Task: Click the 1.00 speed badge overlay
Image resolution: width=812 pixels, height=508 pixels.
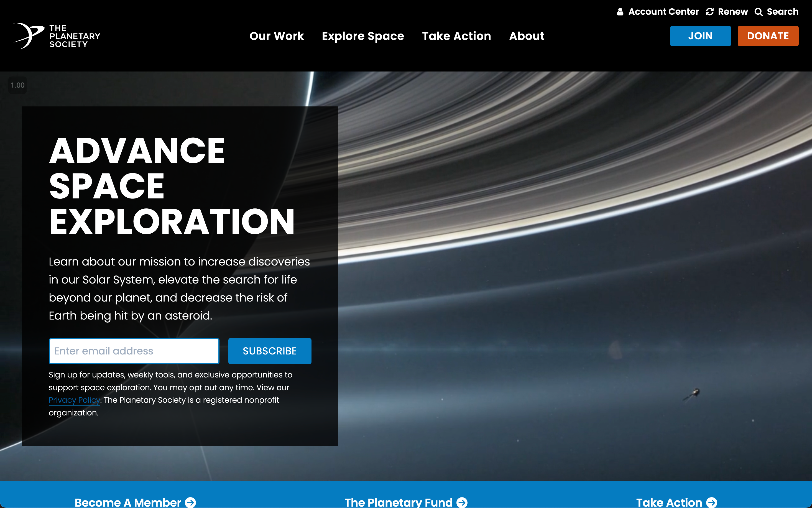Action: click(17, 85)
